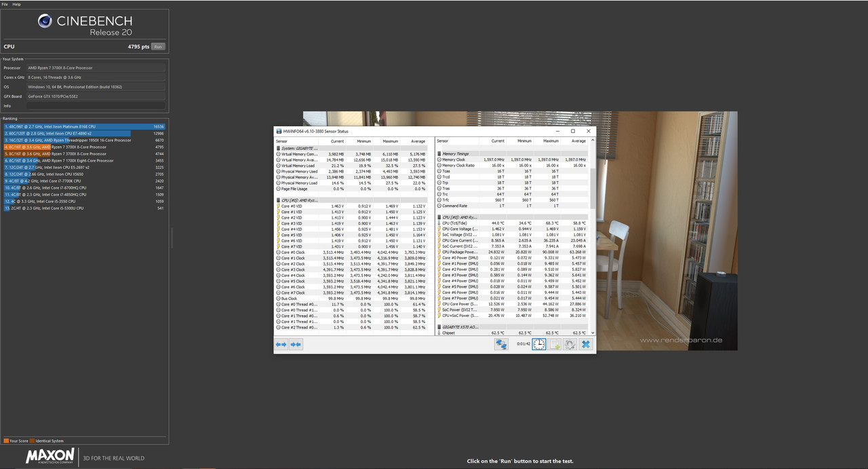Click the HWiNFO64 title bar app icon

click(x=278, y=131)
